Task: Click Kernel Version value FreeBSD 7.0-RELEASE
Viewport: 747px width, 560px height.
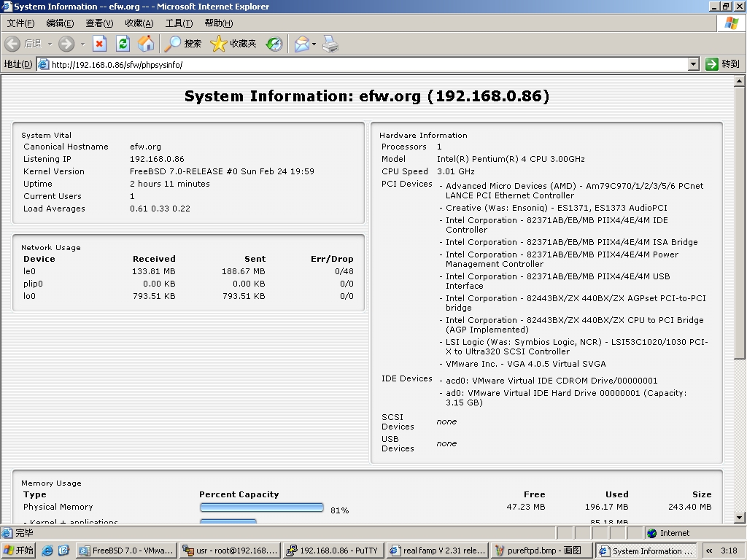Action: 222,171
